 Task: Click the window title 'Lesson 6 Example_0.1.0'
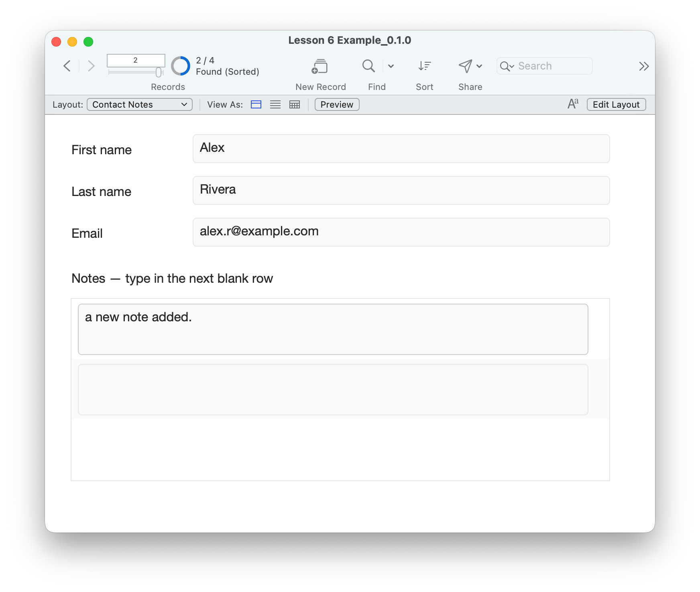(350, 40)
